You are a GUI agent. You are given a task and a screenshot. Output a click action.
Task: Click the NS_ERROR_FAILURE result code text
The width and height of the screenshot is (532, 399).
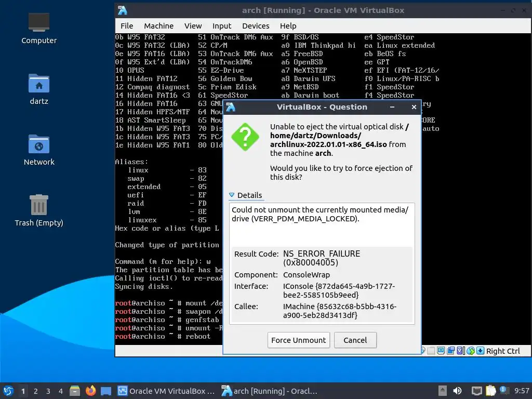coord(321,258)
